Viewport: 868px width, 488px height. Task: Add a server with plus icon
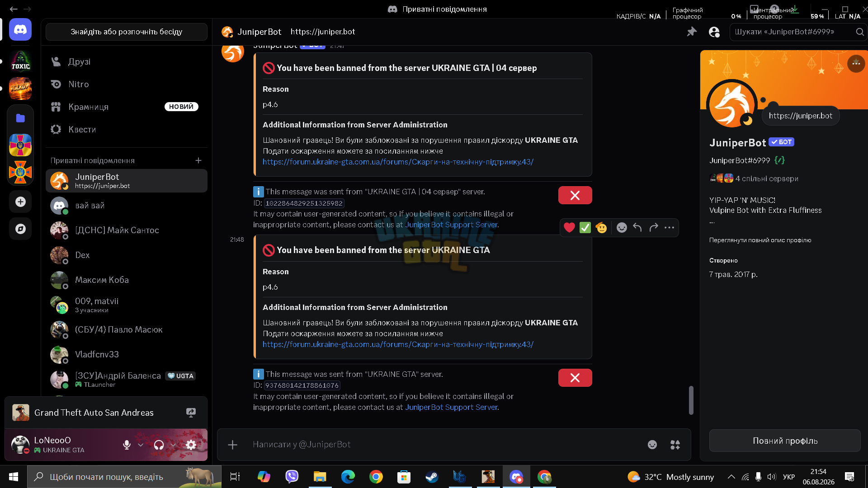tap(20, 202)
